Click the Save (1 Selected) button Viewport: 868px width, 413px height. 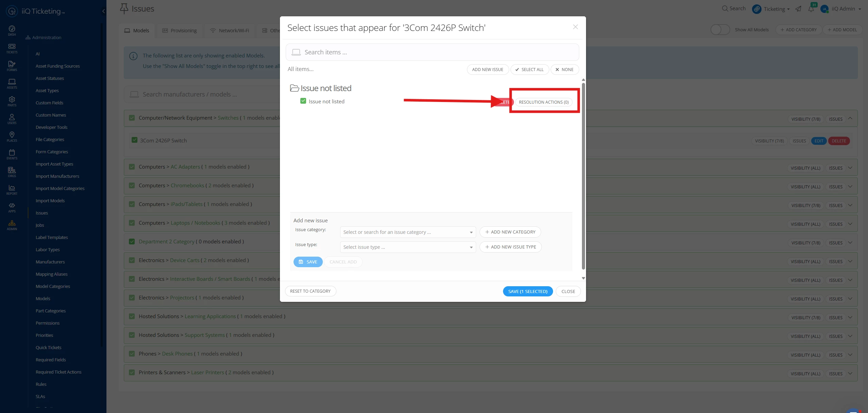pos(528,291)
